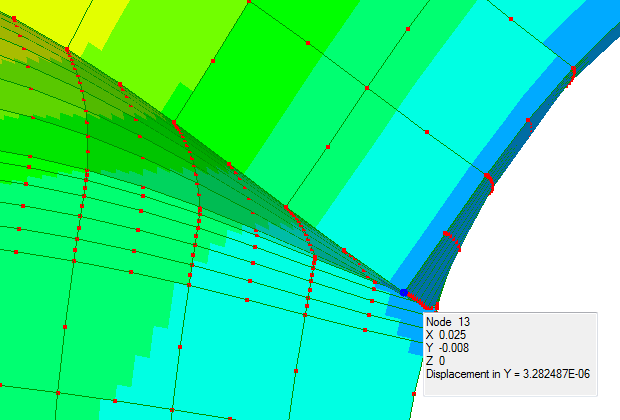Select the red node cluster nearest above Node 13

point(449,239)
